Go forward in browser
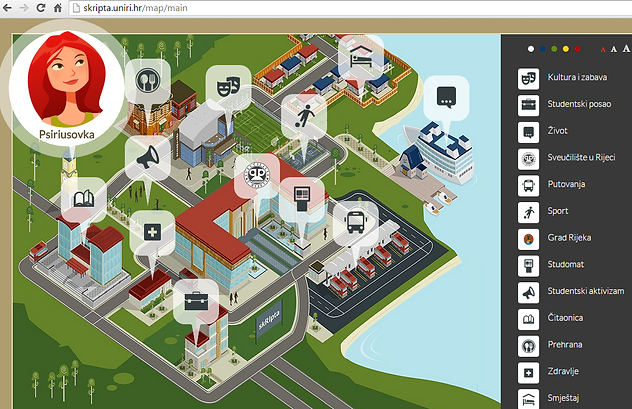The image size is (632, 409). click(x=24, y=8)
